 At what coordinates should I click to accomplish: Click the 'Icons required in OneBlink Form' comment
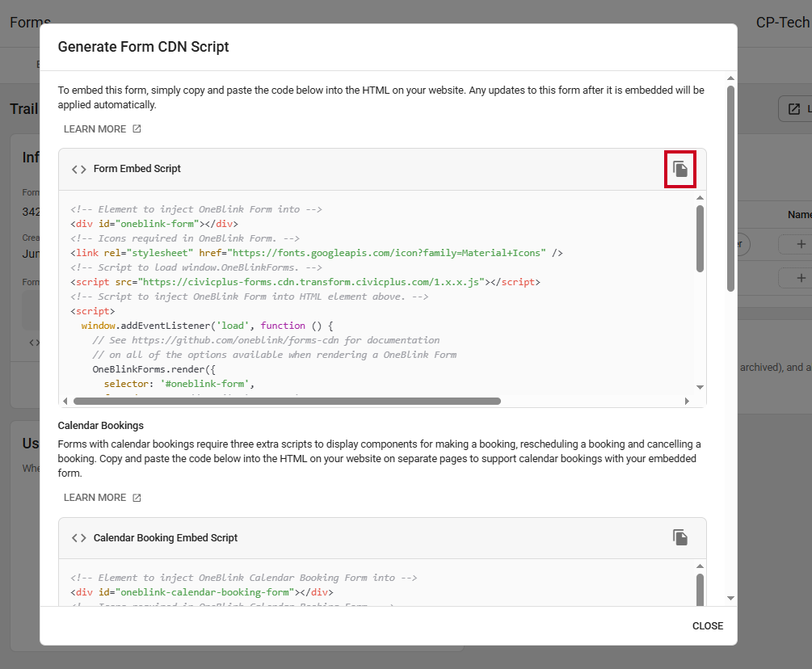(x=185, y=238)
